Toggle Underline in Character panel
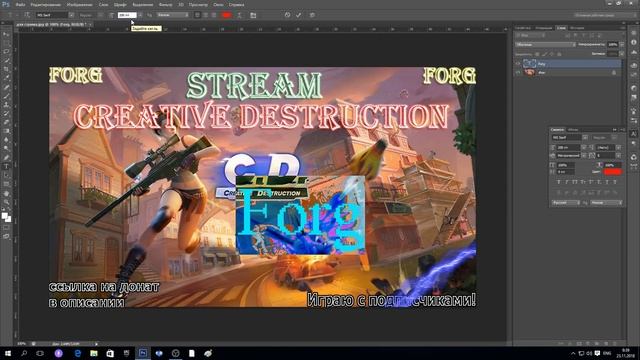 click(x=607, y=182)
